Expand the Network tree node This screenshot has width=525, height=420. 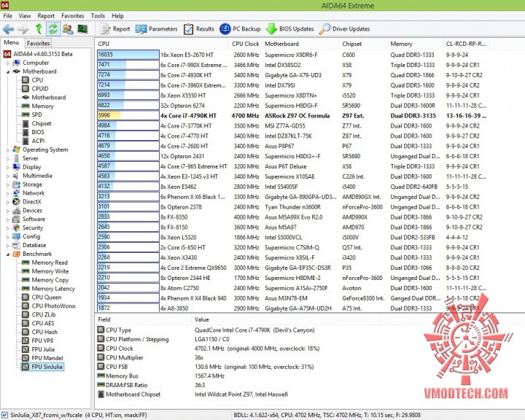tap(8, 193)
